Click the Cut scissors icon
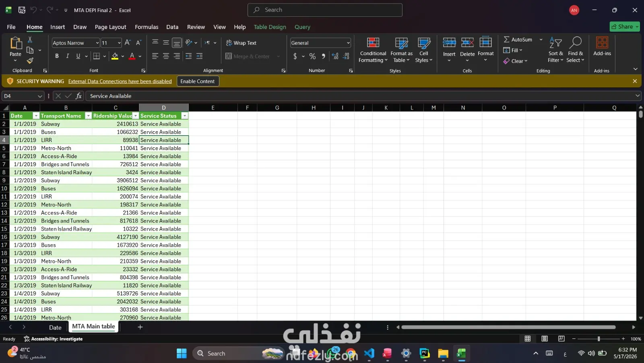Image resolution: width=644 pixels, height=363 pixels. [x=30, y=39]
